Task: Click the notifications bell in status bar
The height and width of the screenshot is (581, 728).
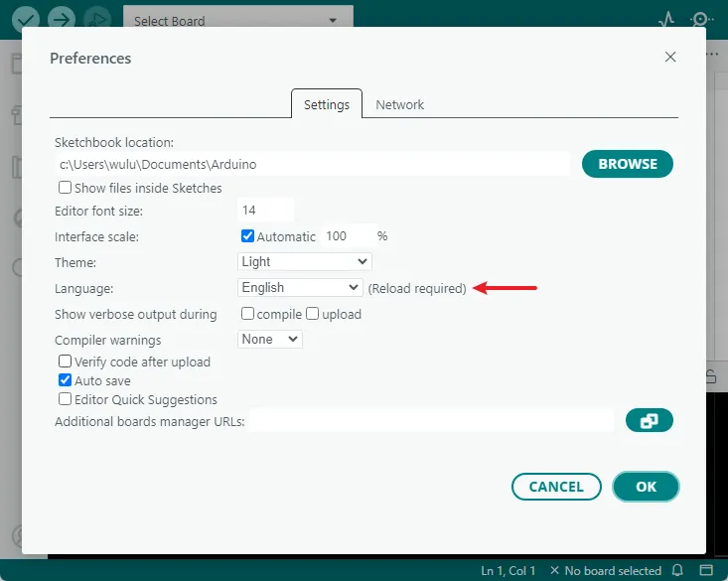Action: tap(677, 571)
